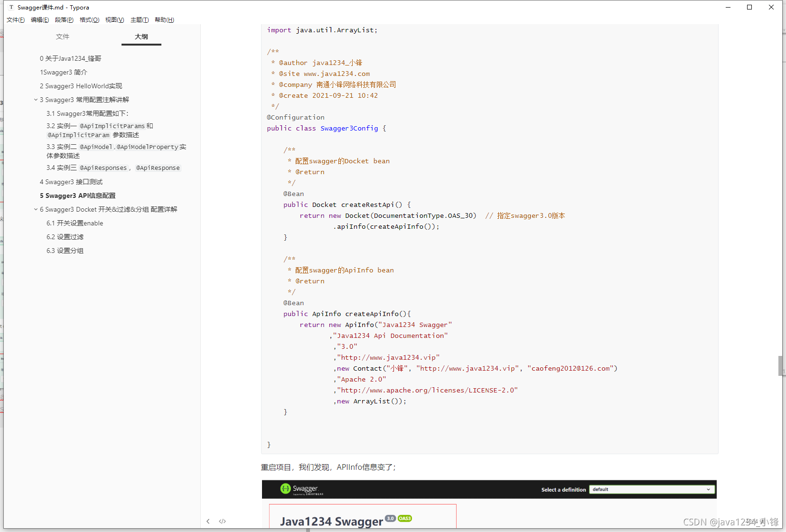Open the 编辑(E) menu
The image size is (786, 532).
click(x=40, y=20)
